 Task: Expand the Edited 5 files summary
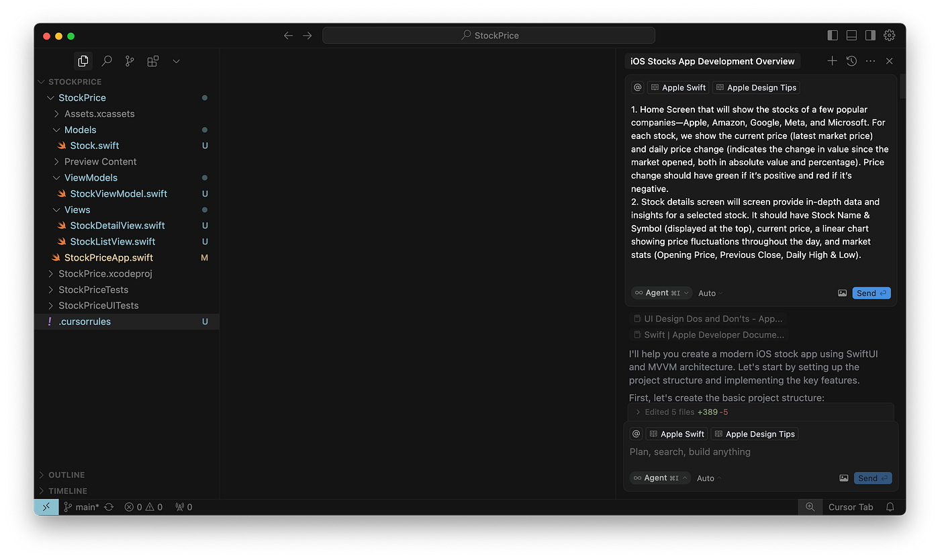coord(761,412)
